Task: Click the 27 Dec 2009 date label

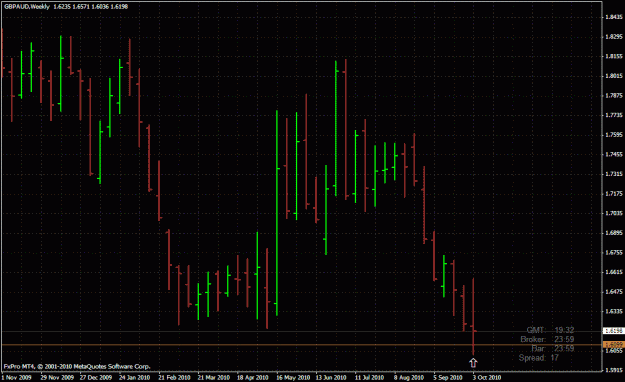Action: point(96,377)
